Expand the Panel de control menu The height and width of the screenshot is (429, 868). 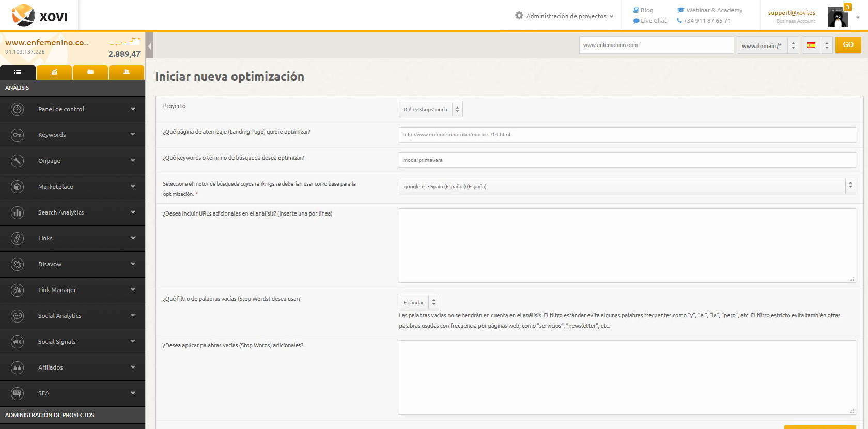(x=72, y=109)
